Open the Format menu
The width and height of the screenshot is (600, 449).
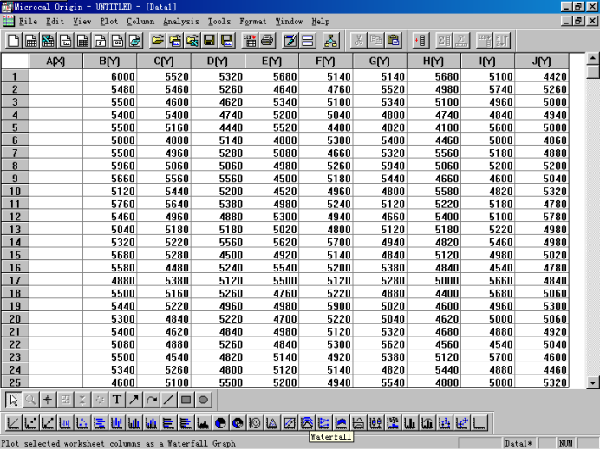pyautogui.click(x=253, y=20)
